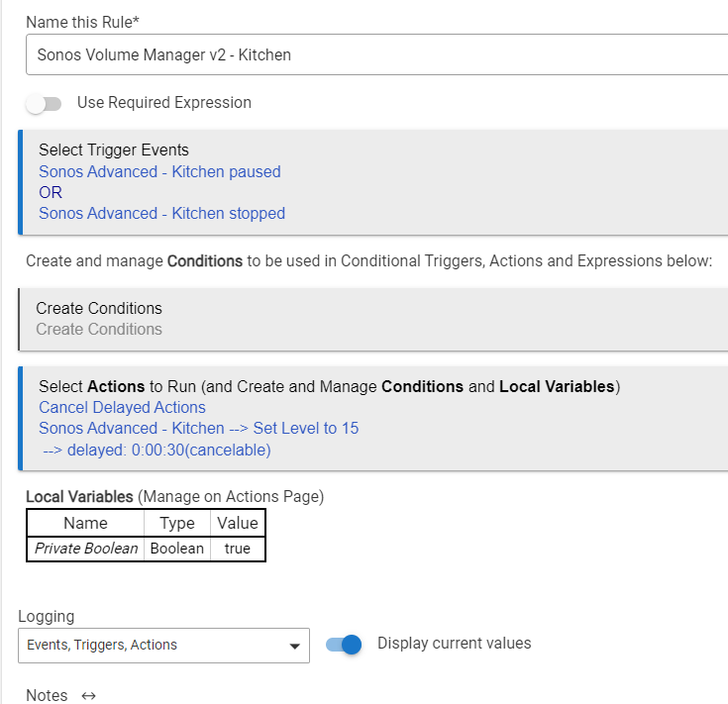This screenshot has width=728, height=704.
Task: Click the Logging dropdown arrow
Action: [x=294, y=647]
